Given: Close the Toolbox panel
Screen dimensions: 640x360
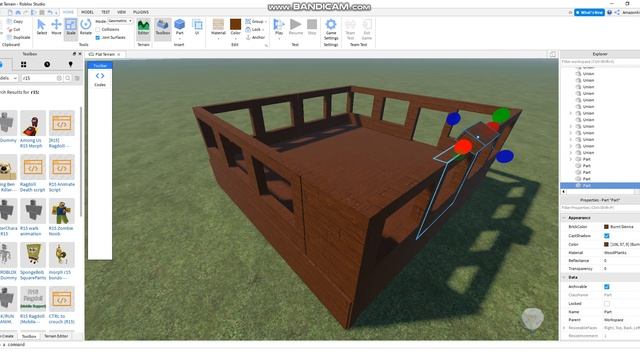Looking at the screenshot, I should pos(80,54).
